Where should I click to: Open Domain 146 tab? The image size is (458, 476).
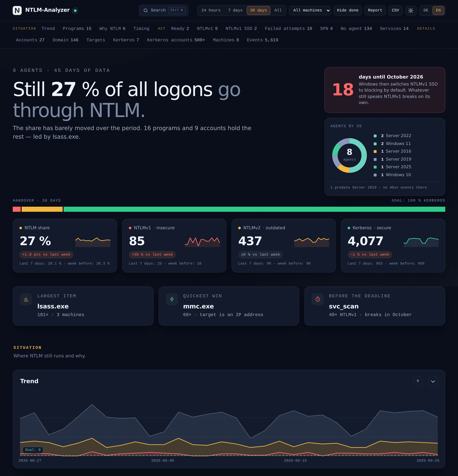click(x=65, y=40)
